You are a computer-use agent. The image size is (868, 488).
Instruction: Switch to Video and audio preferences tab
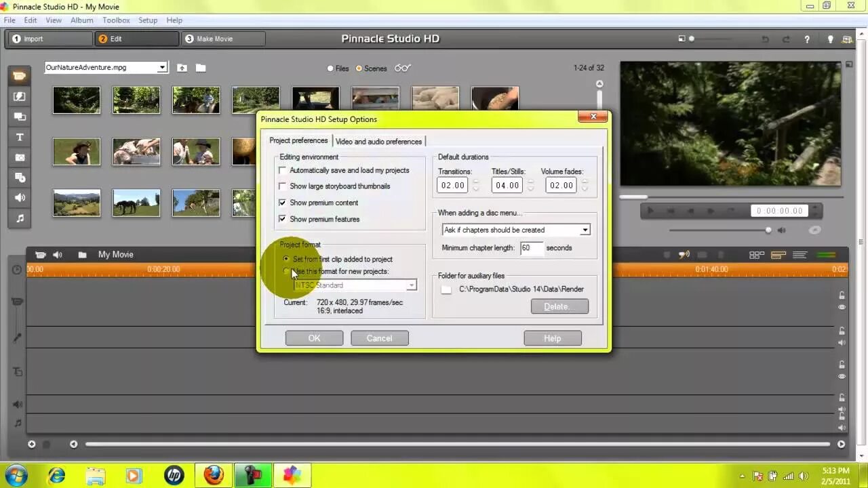point(378,142)
